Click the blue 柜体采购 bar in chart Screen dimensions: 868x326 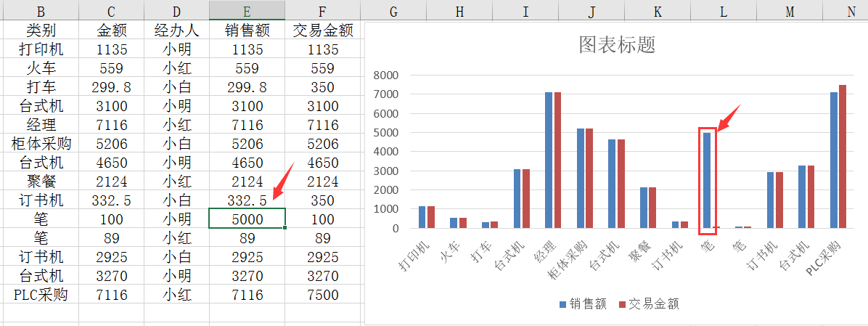[x=580, y=178]
